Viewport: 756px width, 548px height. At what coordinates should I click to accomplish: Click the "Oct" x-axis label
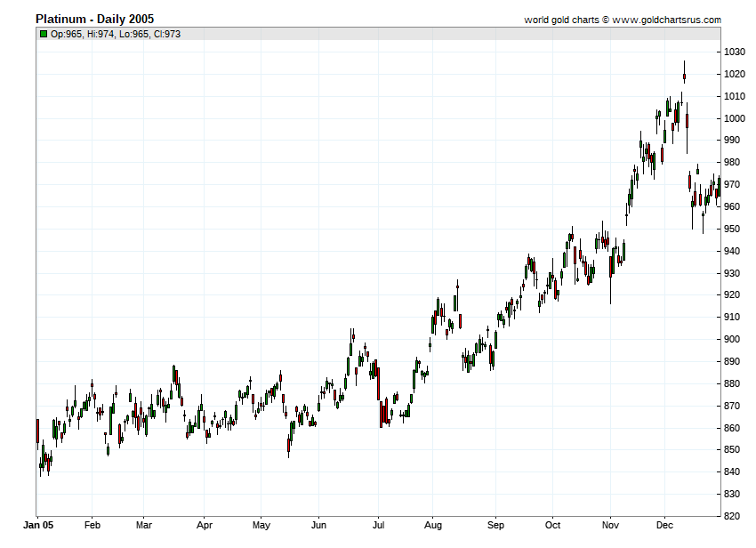click(552, 525)
